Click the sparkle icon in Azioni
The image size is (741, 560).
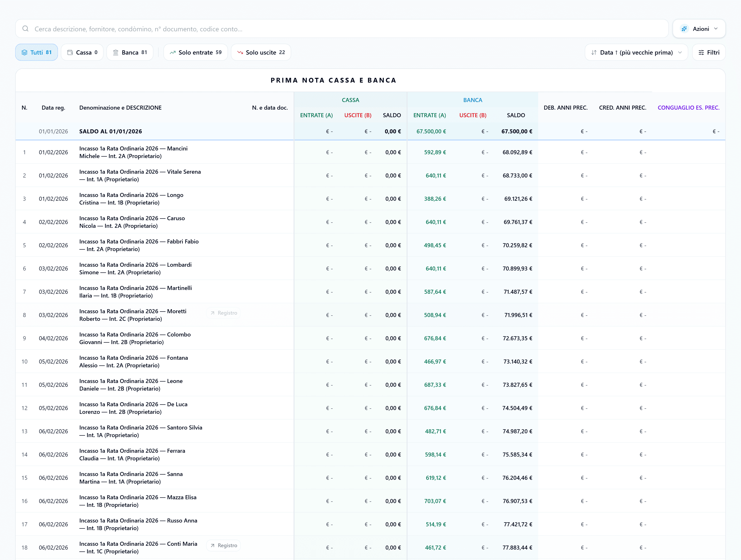tap(684, 29)
